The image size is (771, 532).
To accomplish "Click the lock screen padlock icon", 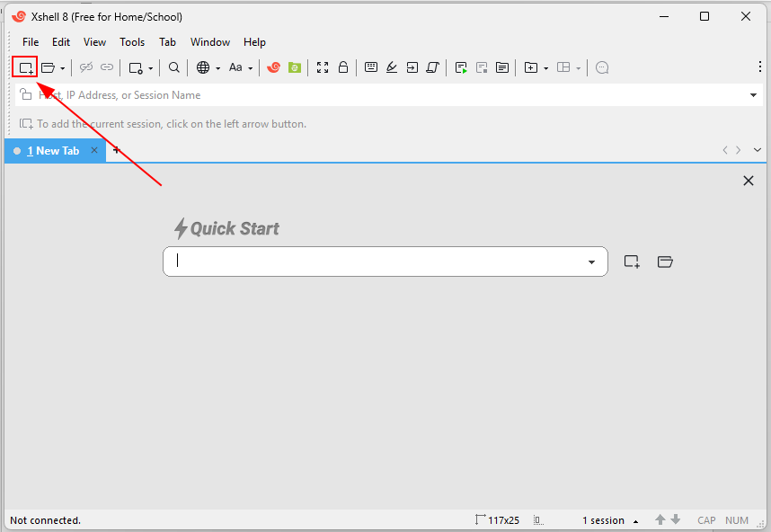I will [x=342, y=67].
